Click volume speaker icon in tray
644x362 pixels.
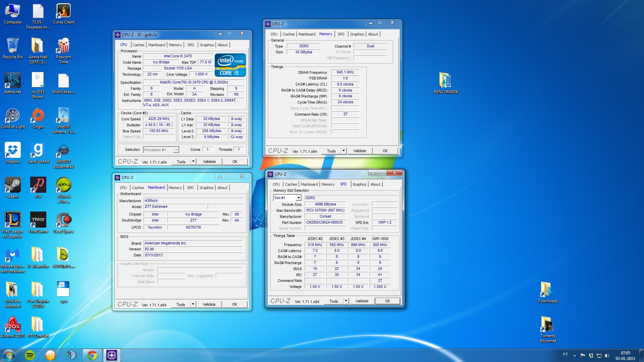(607, 356)
